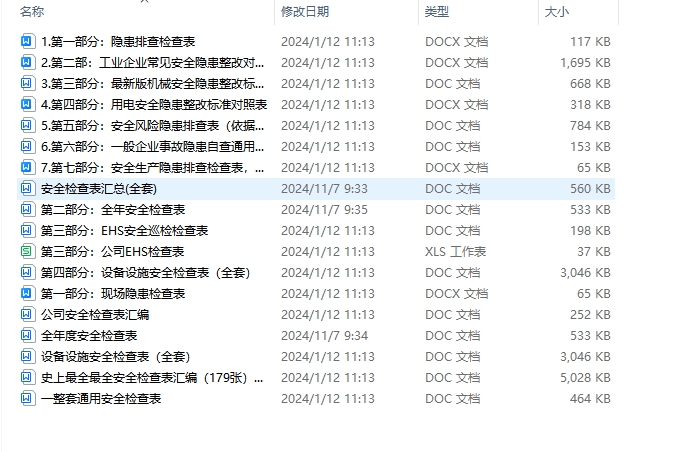Click the 3.第三部分:最新版机械安全隐患整改 file name
Viewport: 699px width, 452px height.
152,83
